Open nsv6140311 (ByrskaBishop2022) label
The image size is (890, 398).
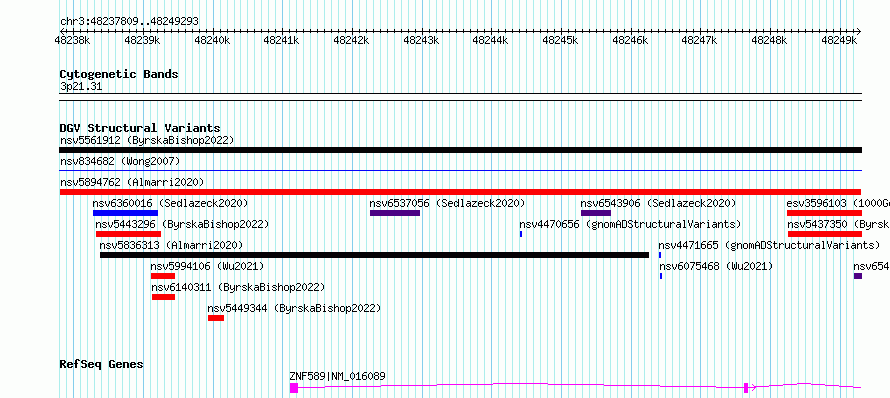point(238,287)
